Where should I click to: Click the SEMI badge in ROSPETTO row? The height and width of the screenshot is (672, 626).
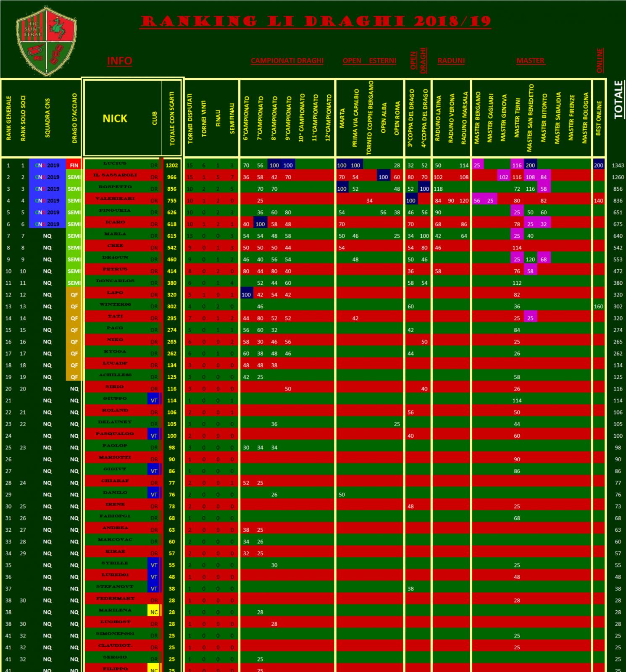(74, 189)
